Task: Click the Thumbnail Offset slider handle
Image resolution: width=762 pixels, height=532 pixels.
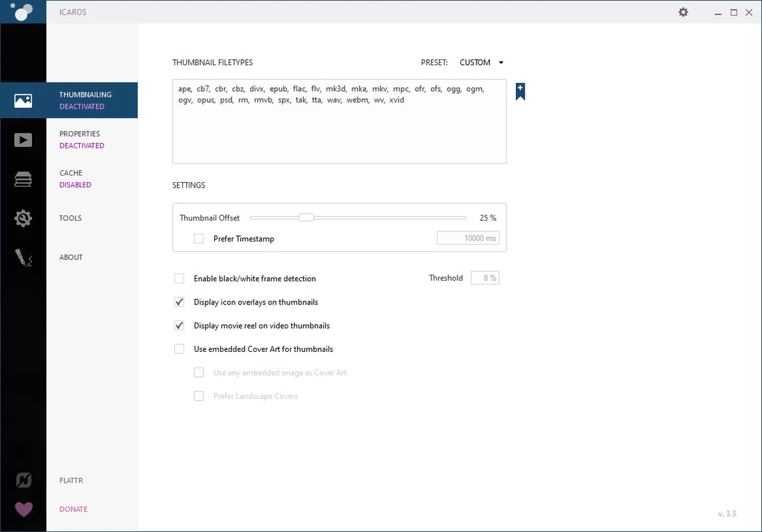Action: click(306, 217)
